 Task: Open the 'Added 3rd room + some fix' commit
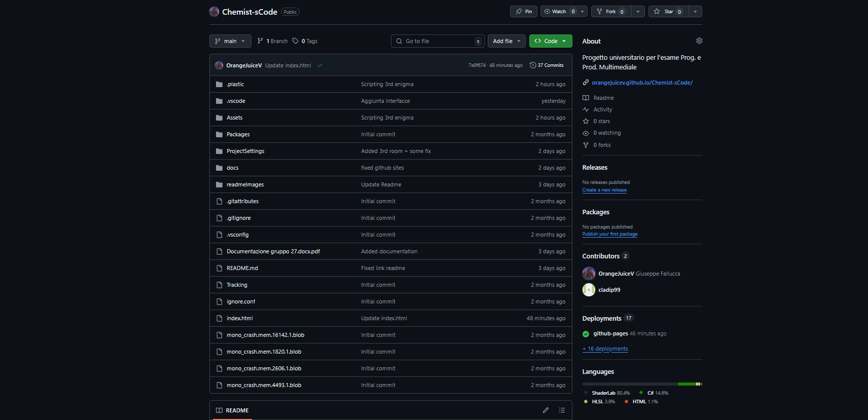click(x=396, y=151)
